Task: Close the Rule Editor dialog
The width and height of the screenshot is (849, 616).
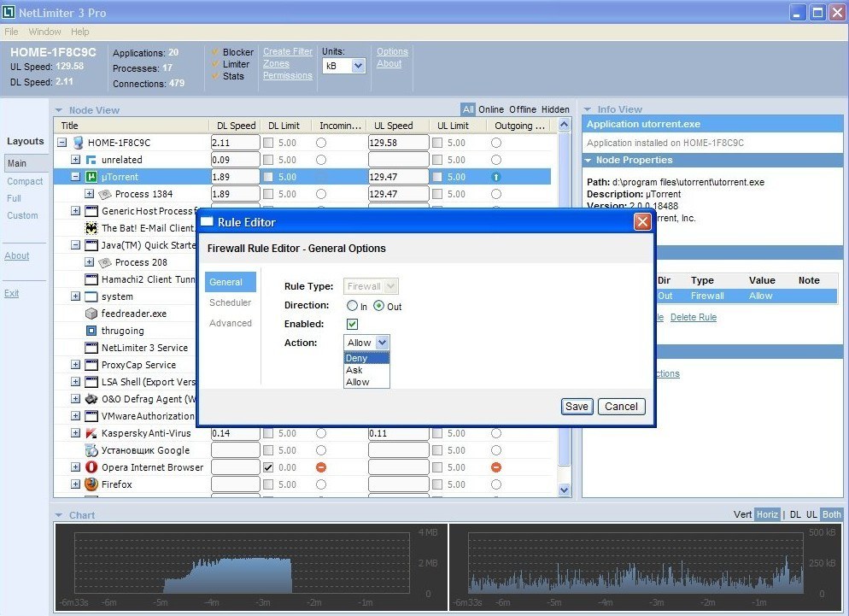Action: click(642, 221)
